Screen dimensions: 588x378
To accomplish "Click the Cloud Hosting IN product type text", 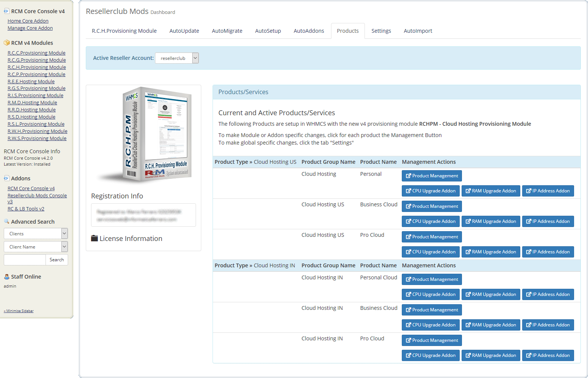I will 274,265.
